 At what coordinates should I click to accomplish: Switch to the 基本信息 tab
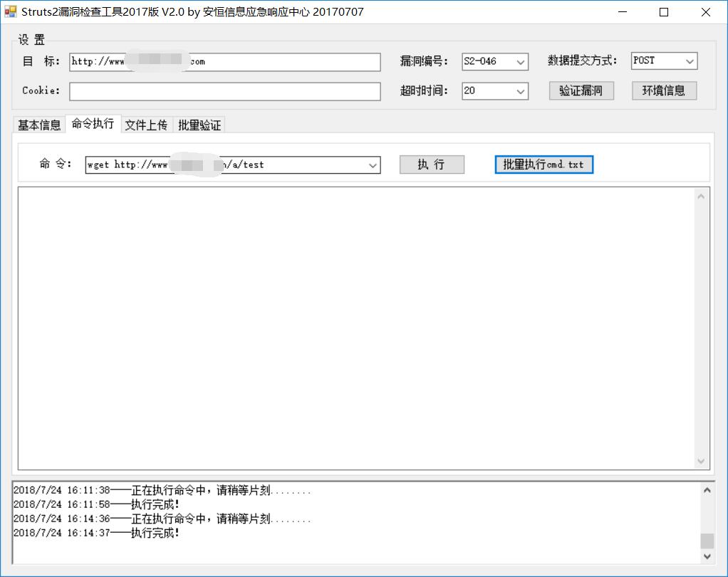pos(39,125)
